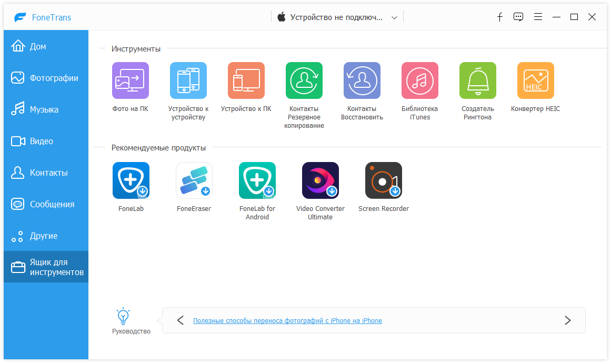Select Ящик для инструментов in sidebar
The height and width of the screenshot is (364, 611).
tap(46, 267)
